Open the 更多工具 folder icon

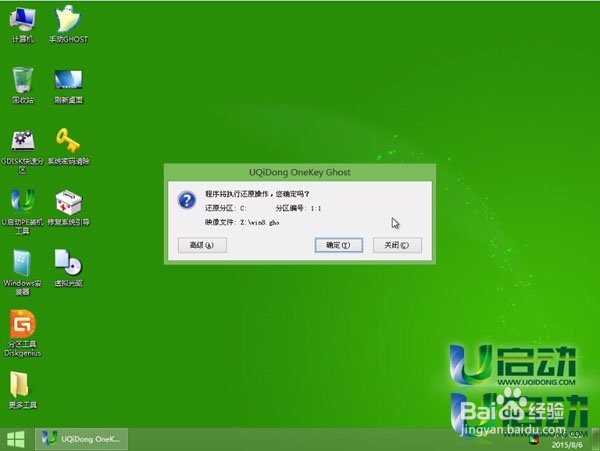pos(23,390)
